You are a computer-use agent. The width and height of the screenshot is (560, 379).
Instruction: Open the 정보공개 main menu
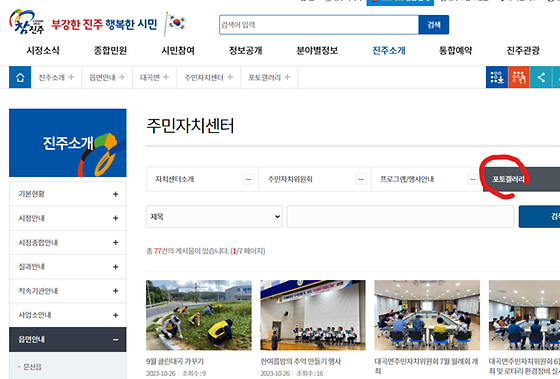coord(246,50)
